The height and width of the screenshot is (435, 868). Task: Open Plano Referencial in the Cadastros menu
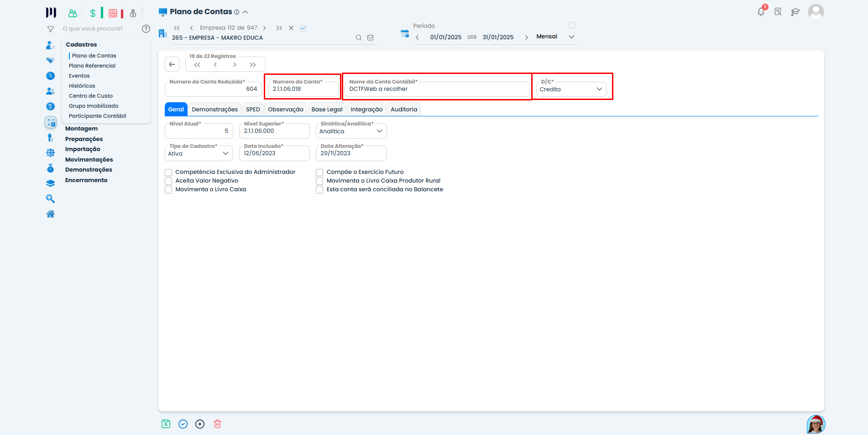point(92,65)
